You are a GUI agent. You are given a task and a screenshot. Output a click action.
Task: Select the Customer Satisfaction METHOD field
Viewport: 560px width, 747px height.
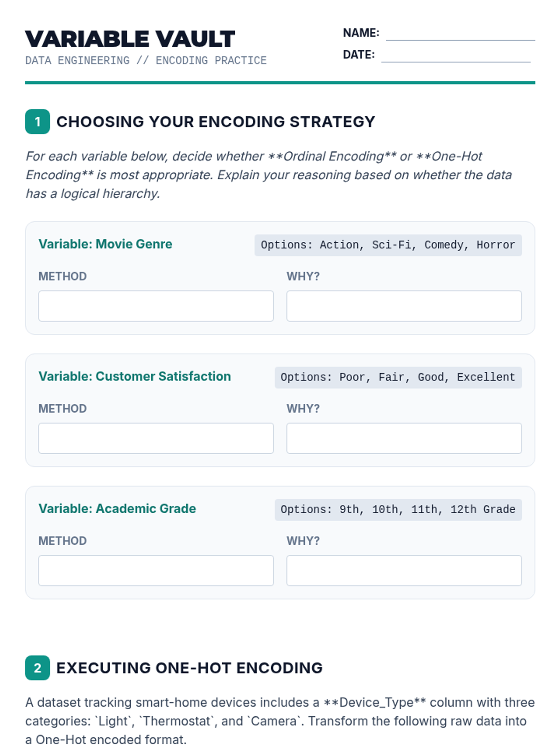(x=156, y=438)
